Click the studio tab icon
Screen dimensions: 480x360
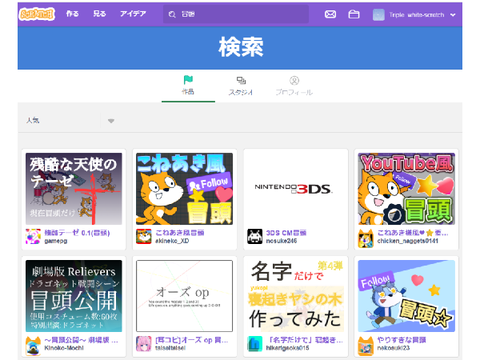[x=241, y=80]
